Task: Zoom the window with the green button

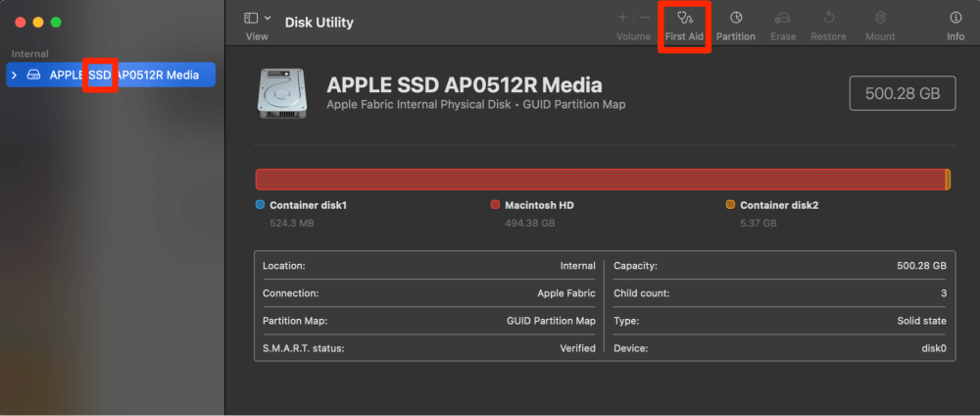Action: click(x=56, y=22)
